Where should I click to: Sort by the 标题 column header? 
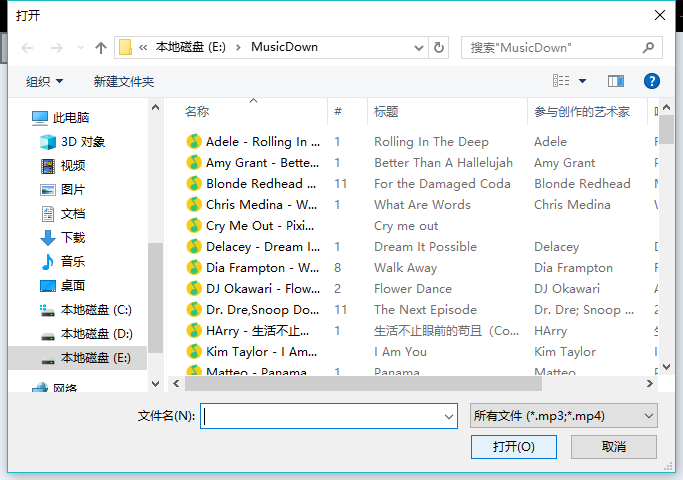386,112
